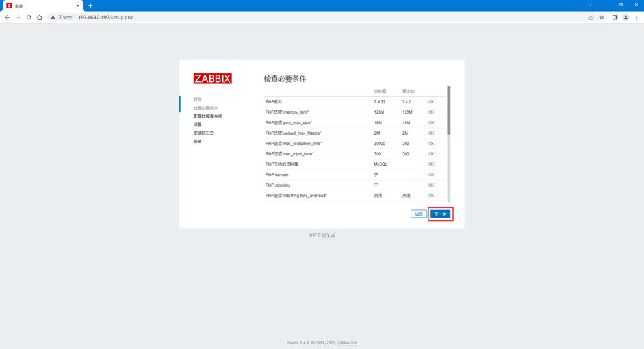The width and height of the screenshot is (644, 349).
Task: Click the current PHP version value 7.4.33
Action: pos(380,102)
